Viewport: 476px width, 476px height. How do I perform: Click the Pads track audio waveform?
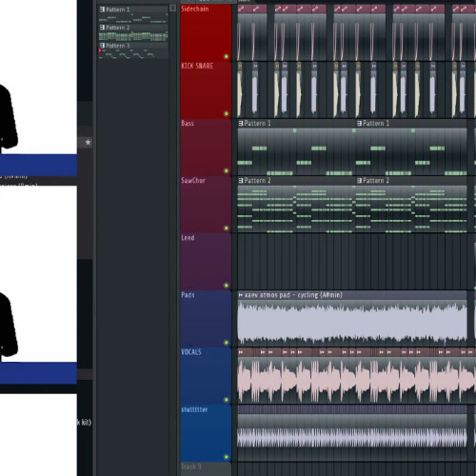tap(352, 323)
